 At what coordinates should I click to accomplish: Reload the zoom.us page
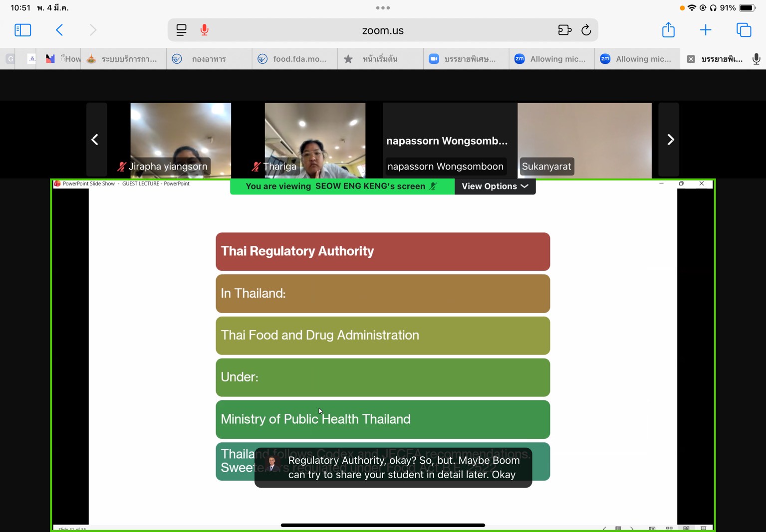pyautogui.click(x=586, y=30)
